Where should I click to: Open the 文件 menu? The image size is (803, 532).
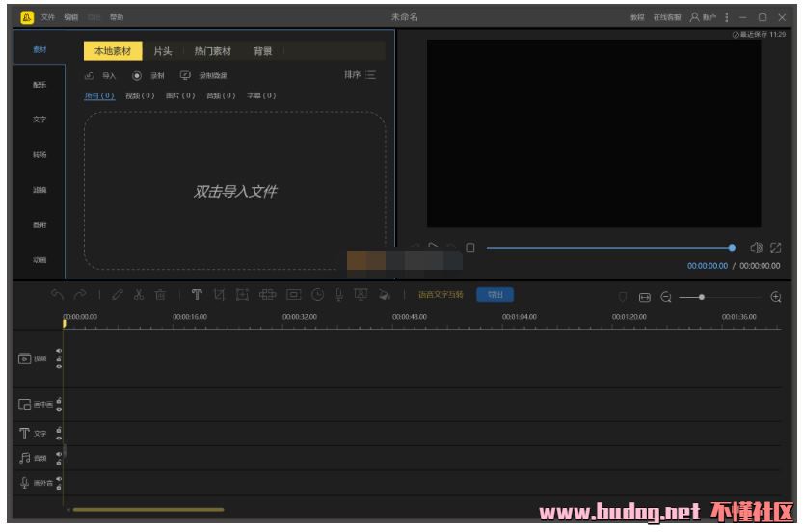[x=47, y=17]
